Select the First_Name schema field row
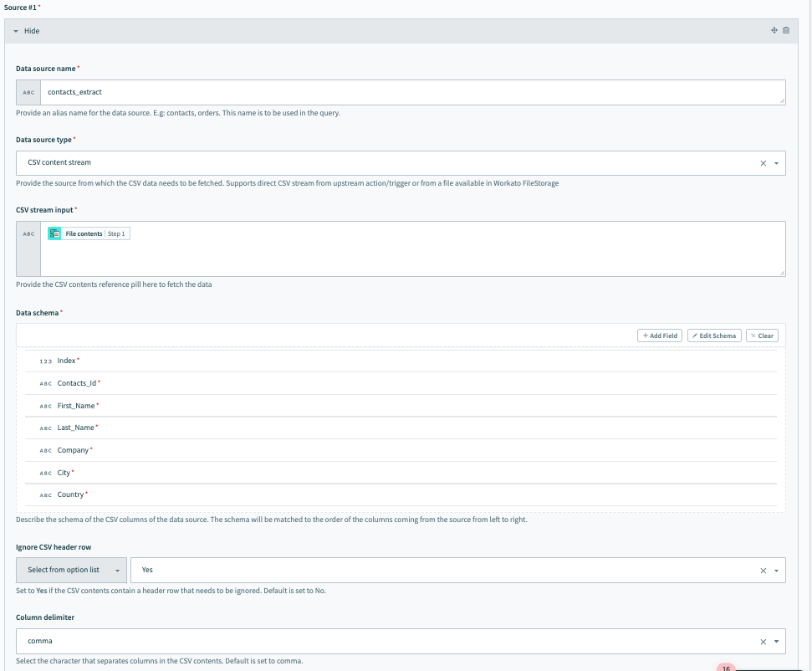Viewport: 812px width, 671px height. coord(77,406)
